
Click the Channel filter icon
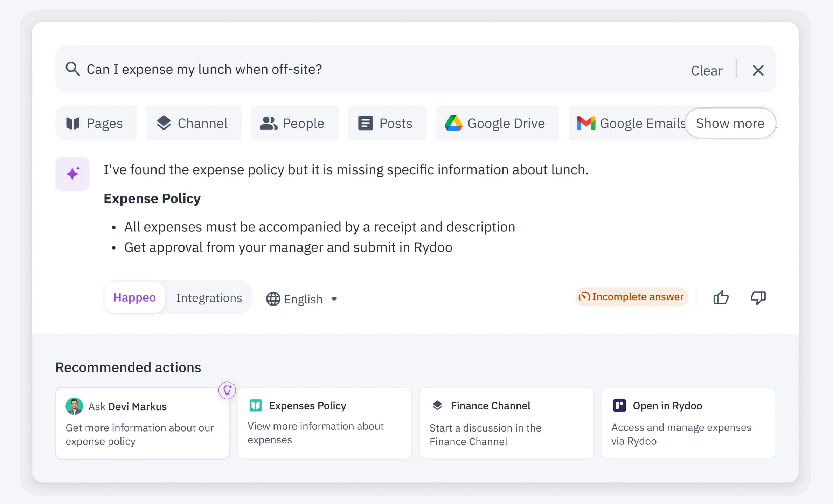coord(164,123)
